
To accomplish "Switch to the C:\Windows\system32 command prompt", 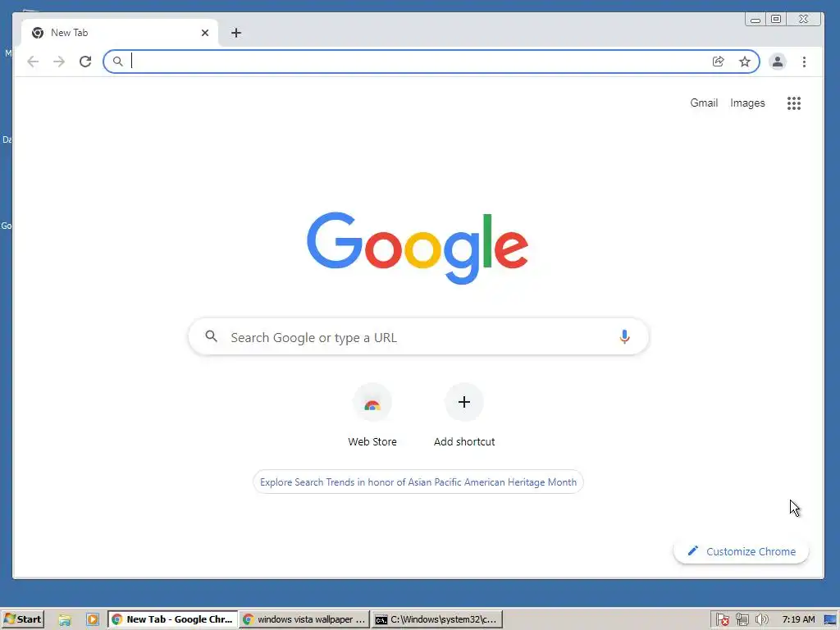I will click(x=436, y=619).
